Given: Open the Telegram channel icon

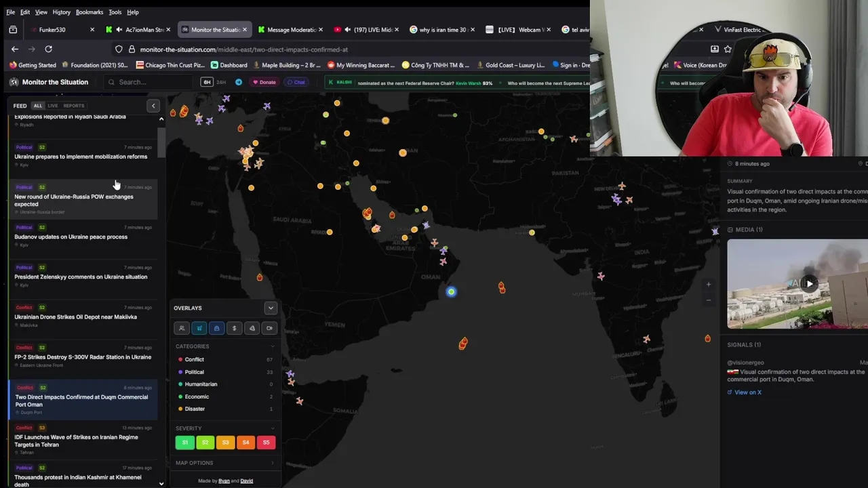Looking at the screenshot, I should [239, 82].
